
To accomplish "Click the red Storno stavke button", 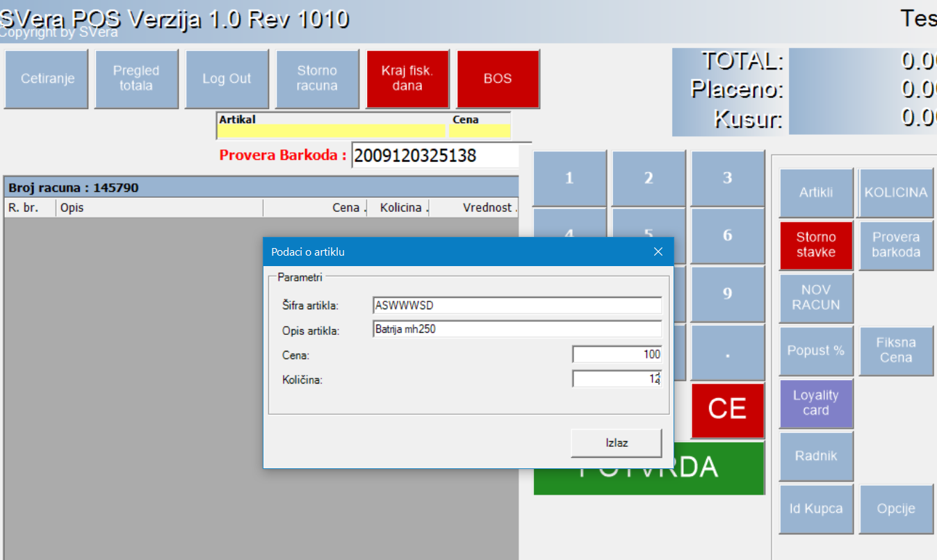I will pyautogui.click(x=816, y=245).
